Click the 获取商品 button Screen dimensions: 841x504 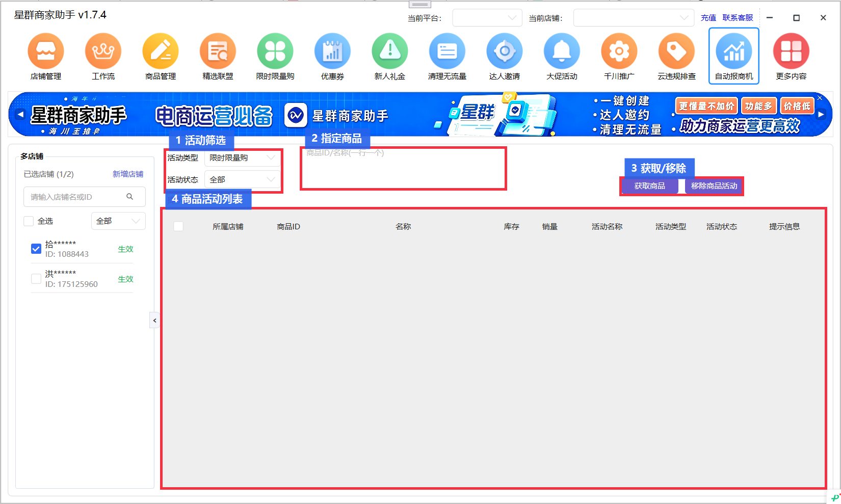[x=649, y=186]
